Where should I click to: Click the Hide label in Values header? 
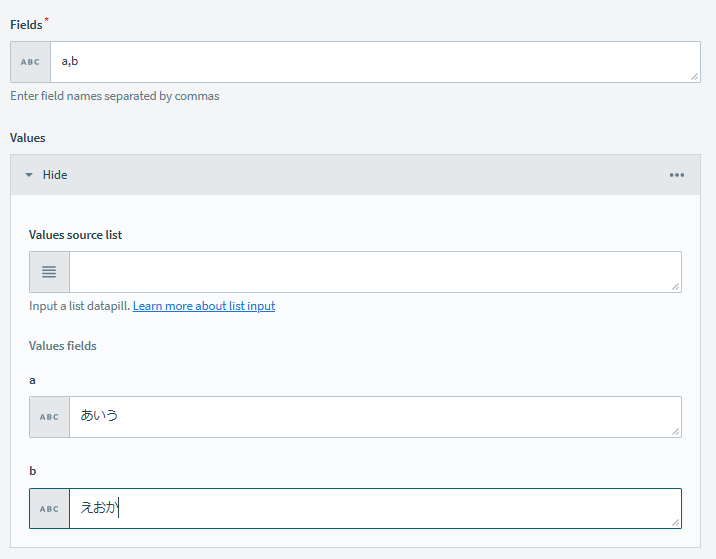click(x=55, y=175)
